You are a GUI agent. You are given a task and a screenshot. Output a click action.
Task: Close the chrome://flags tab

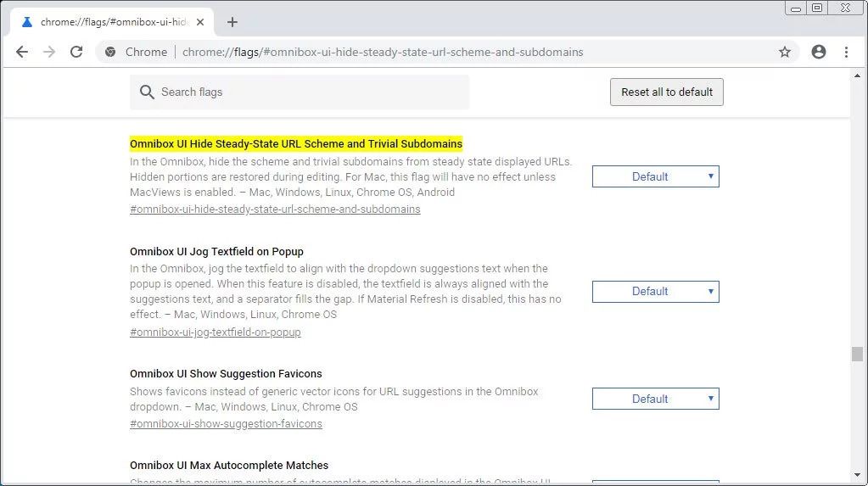pyautogui.click(x=200, y=22)
